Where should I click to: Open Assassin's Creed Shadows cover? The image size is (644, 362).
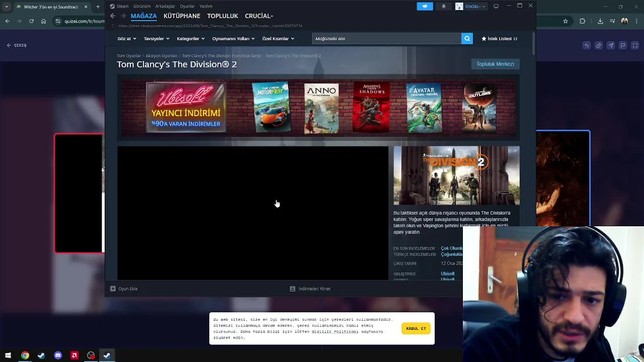pos(371,108)
